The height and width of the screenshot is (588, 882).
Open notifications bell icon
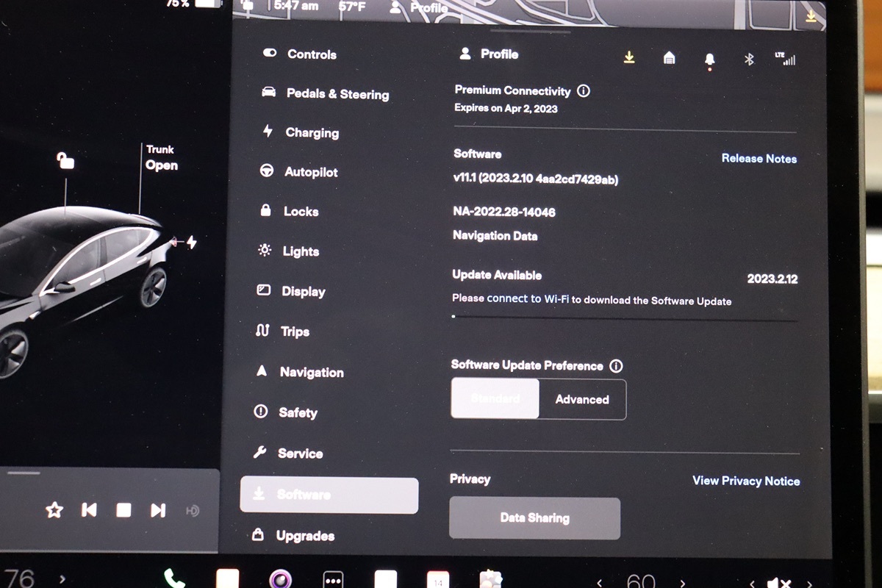(709, 59)
